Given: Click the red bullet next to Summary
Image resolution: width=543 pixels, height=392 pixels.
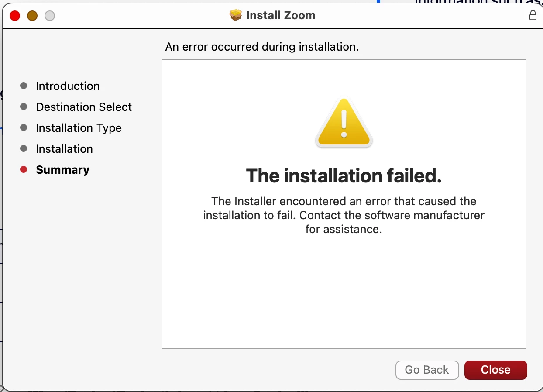Looking at the screenshot, I should point(24,170).
